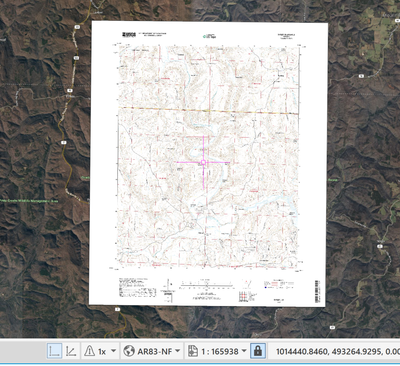Click the magenta crosshair center circle
The width and height of the screenshot is (400, 366).
[203, 162]
